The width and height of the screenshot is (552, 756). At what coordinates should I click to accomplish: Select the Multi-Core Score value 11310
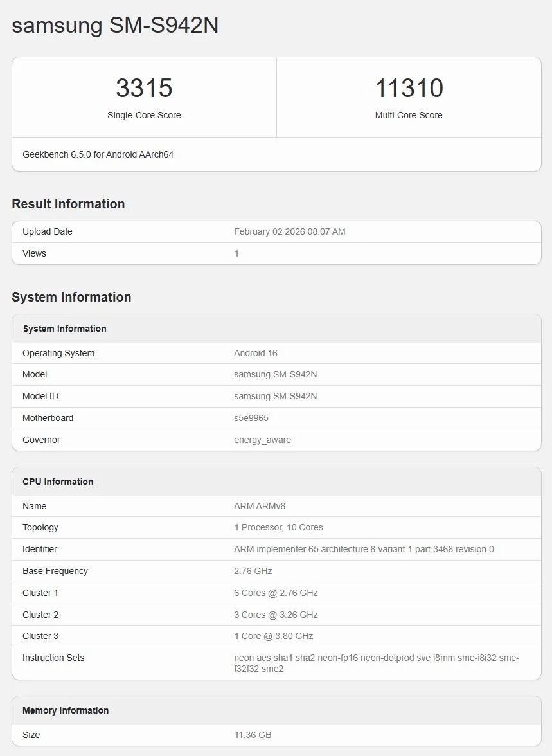pyautogui.click(x=409, y=89)
